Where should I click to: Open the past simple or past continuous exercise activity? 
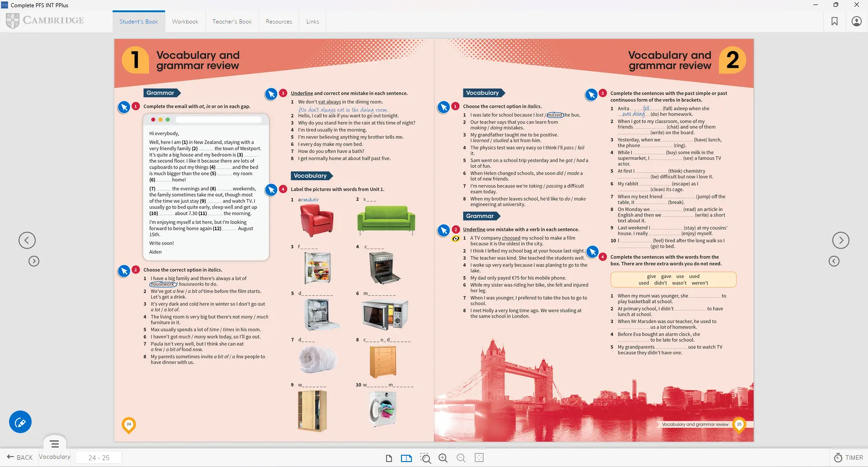[x=591, y=94]
